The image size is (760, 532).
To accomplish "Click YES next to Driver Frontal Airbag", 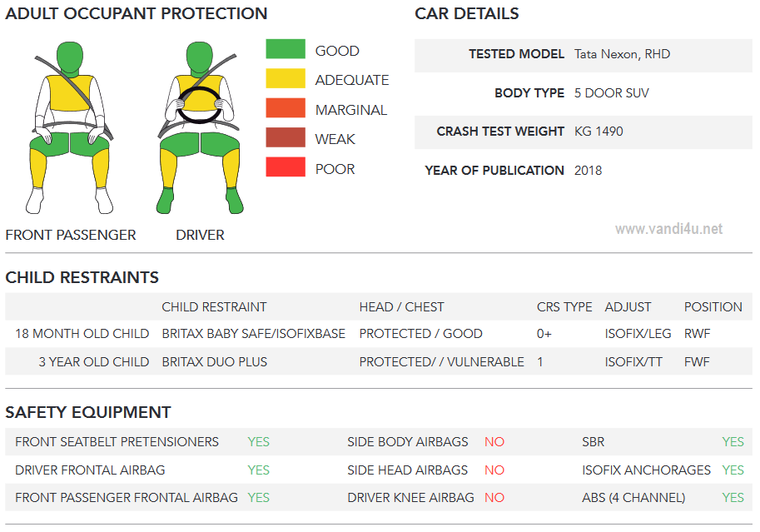I will coord(258,470).
